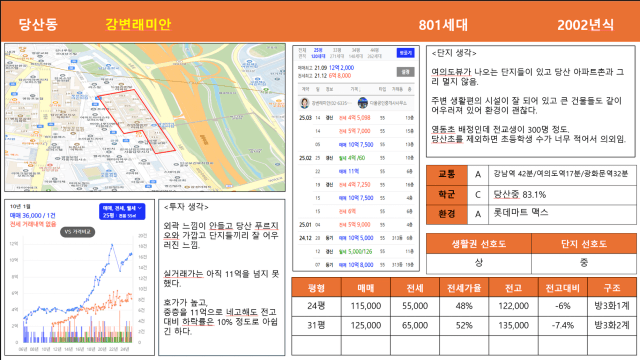
Task: Click the first realtor avatar in transaction panel
Action: 304,103
